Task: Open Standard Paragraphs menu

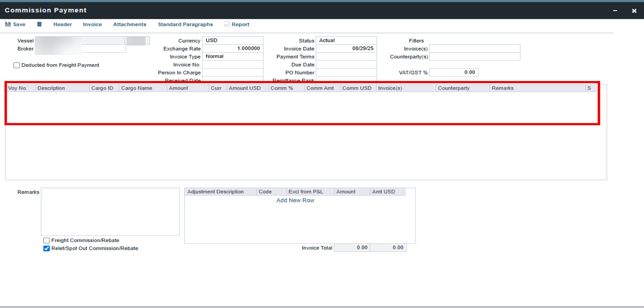Action: click(185, 24)
